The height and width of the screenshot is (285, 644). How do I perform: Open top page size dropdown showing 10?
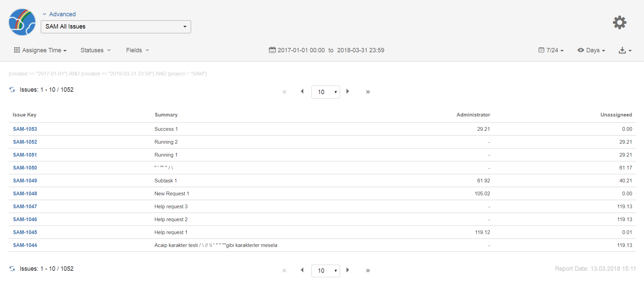pos(325,92)
